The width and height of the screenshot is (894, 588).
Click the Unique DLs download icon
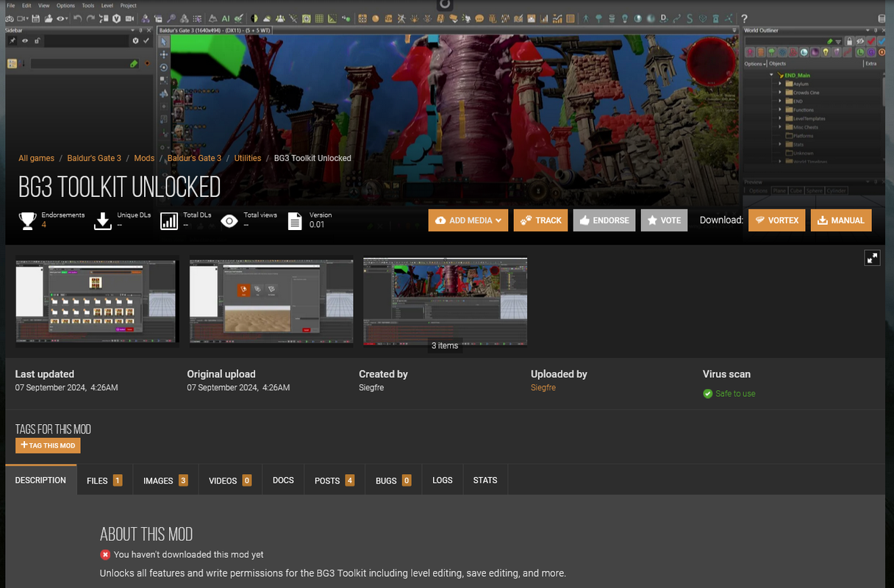103,220
